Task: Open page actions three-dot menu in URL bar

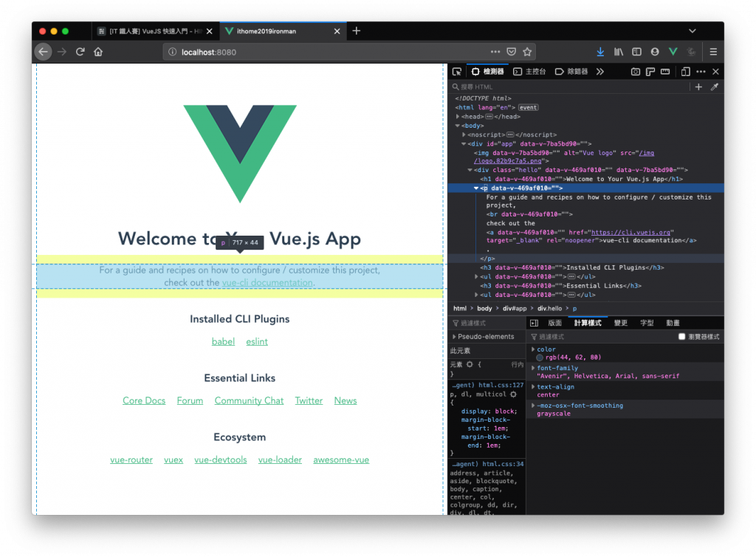Action: tap(495, 52)
